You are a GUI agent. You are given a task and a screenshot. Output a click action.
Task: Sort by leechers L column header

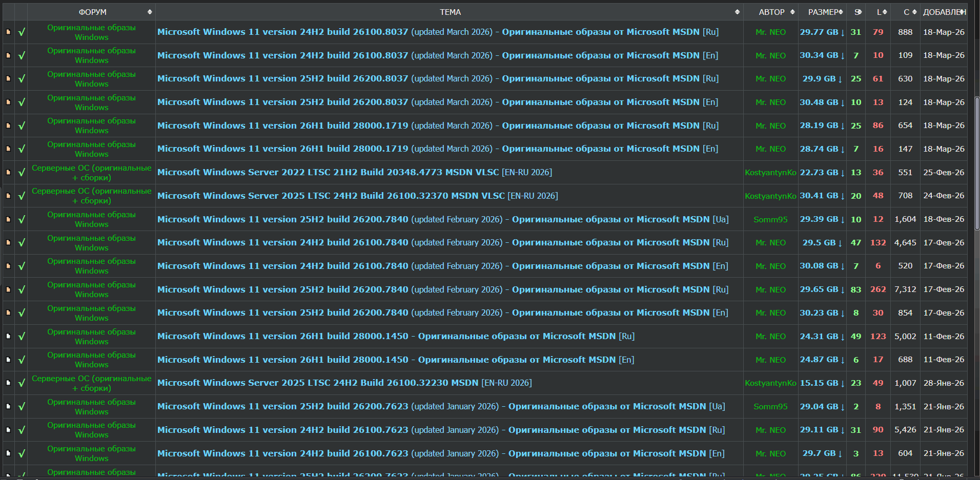click(x=878, y=12)
